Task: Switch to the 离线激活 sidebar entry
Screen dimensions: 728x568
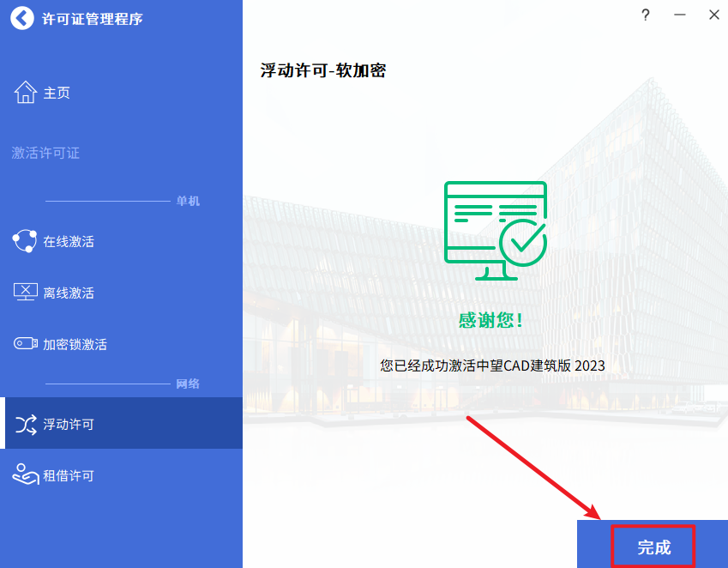Action: (69, 293)
